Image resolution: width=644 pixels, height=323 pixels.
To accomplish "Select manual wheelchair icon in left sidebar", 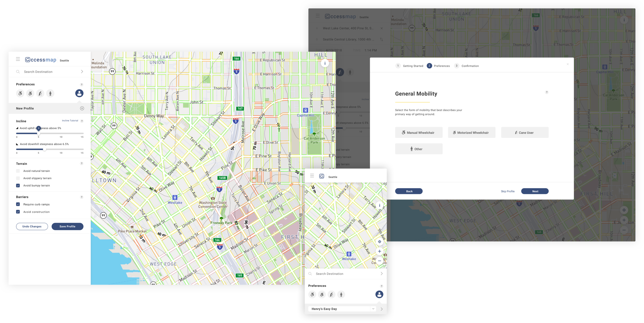I will pos(20,93).
